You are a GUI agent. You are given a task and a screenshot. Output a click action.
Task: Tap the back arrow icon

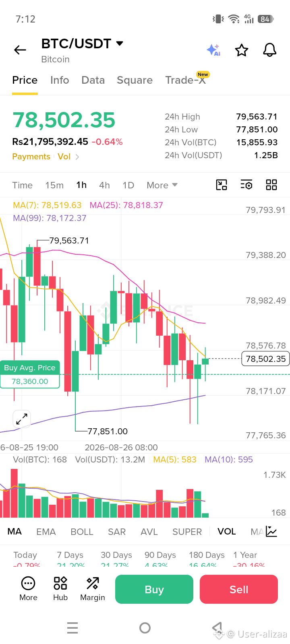[20, 50]
